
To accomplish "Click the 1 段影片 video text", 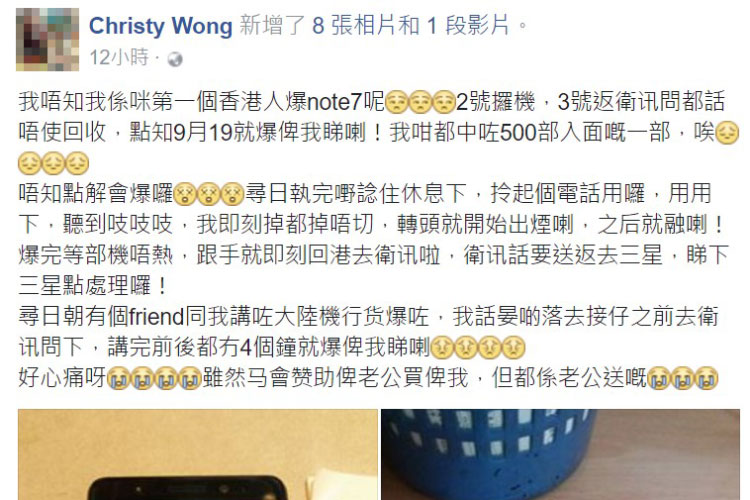I will pyautogui.click(x=468, y=25).
